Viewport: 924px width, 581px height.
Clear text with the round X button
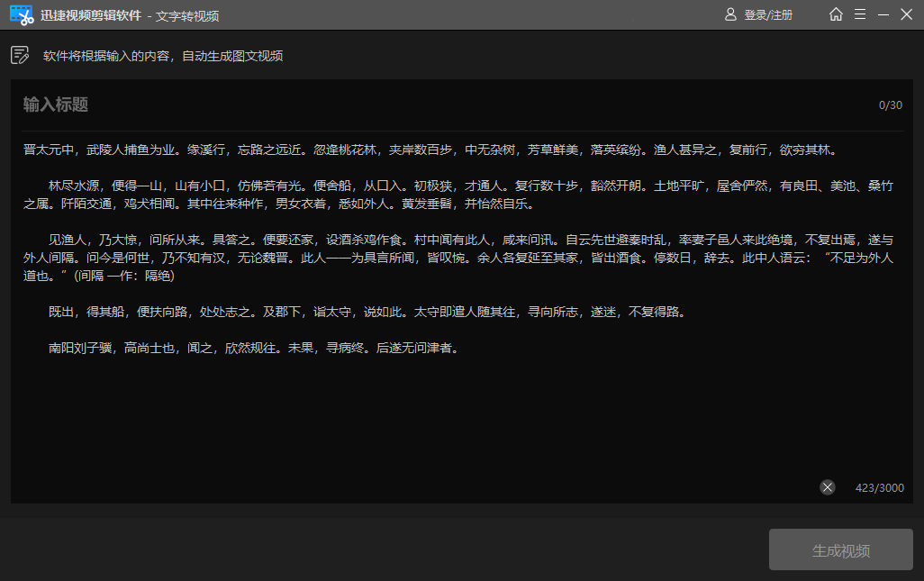click(x=828, y=487)
